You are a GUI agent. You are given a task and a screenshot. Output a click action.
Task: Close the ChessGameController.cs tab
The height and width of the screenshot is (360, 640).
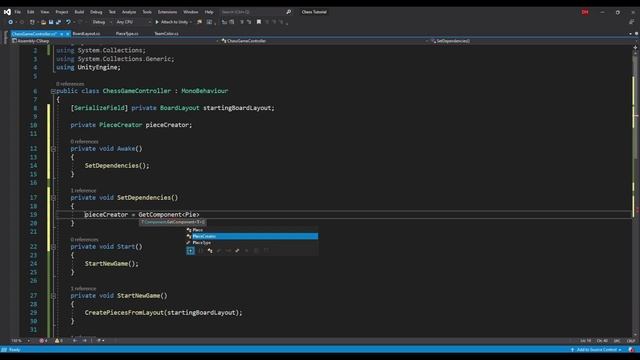(68, 34)
